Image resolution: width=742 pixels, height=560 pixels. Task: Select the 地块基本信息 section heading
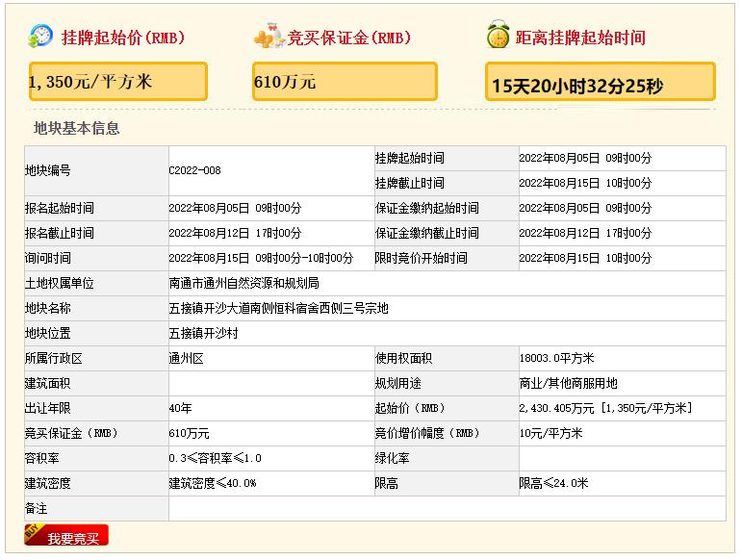[x=77, y=128]
